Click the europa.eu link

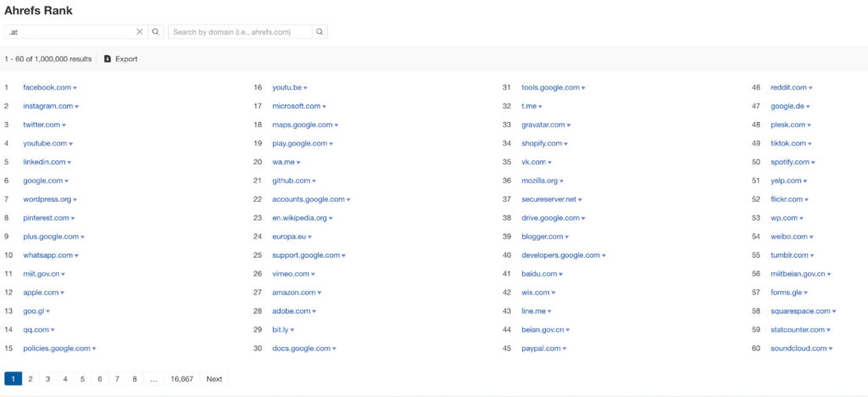(x=289, y=237)
